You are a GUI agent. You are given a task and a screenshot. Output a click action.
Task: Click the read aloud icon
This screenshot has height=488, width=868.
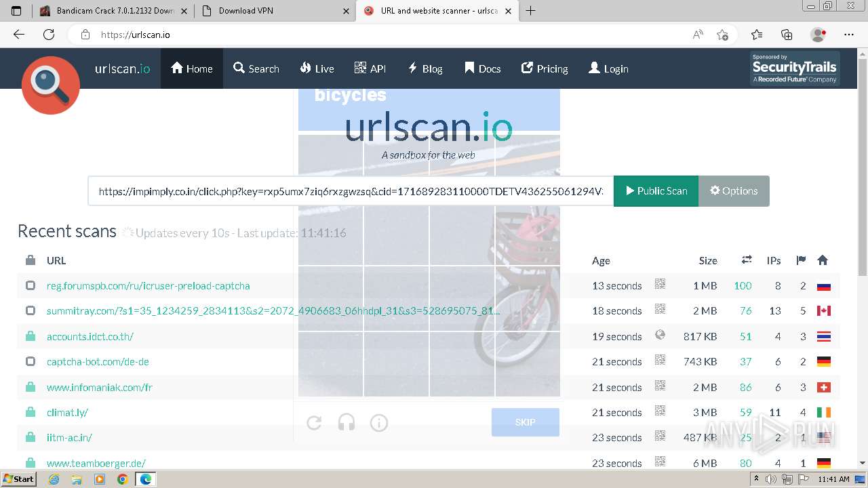coord(698,35)
